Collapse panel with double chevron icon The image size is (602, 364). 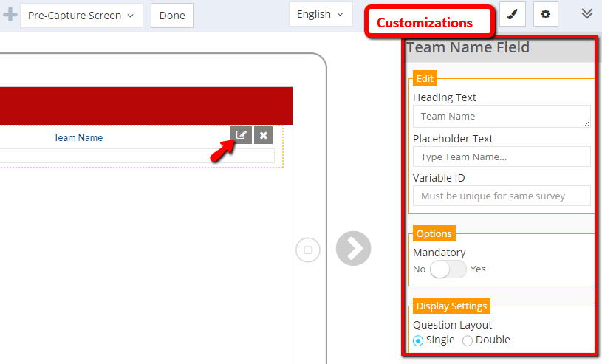(586, 13)
